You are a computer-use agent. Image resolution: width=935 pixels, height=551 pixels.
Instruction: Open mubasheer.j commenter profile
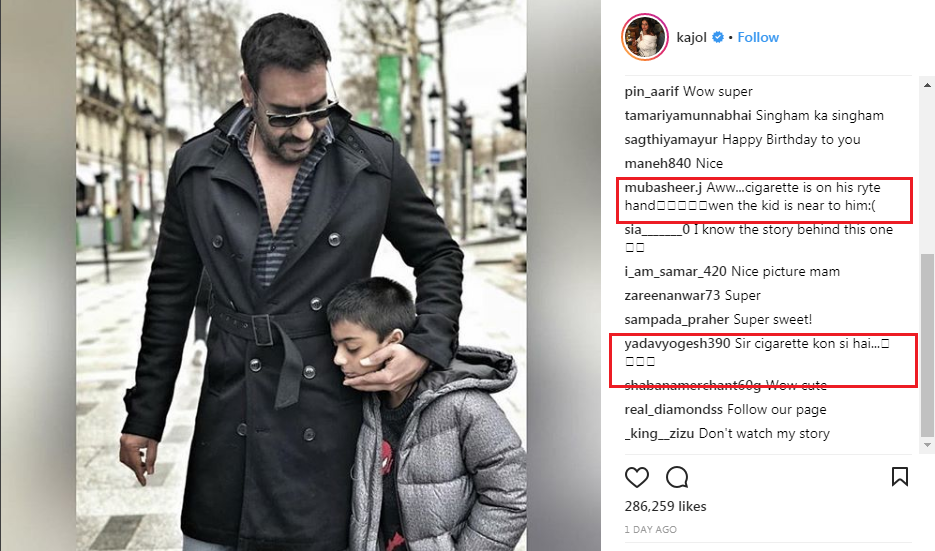663,187
